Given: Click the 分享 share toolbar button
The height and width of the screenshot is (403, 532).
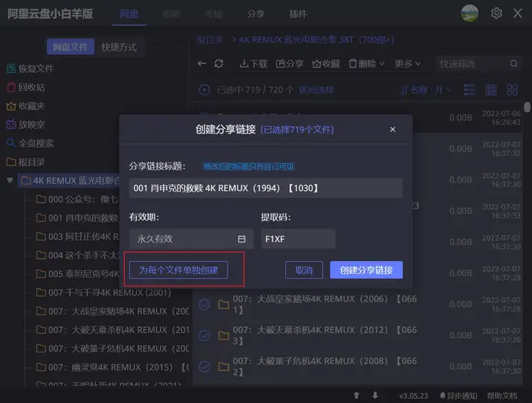Looking at the screenshot, I should 289,63.
